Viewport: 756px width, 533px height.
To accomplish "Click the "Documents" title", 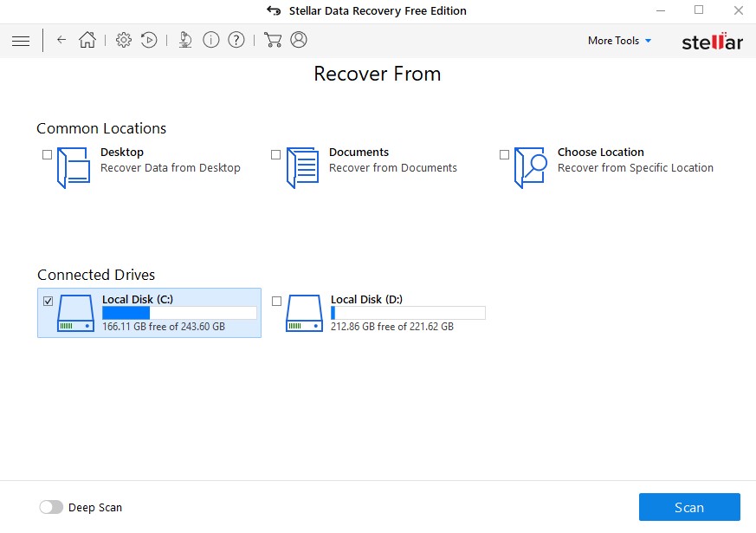I will click(359, 152).
